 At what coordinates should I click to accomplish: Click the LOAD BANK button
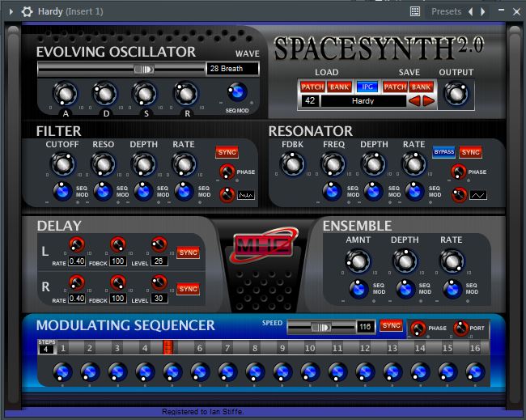(339, 87)
